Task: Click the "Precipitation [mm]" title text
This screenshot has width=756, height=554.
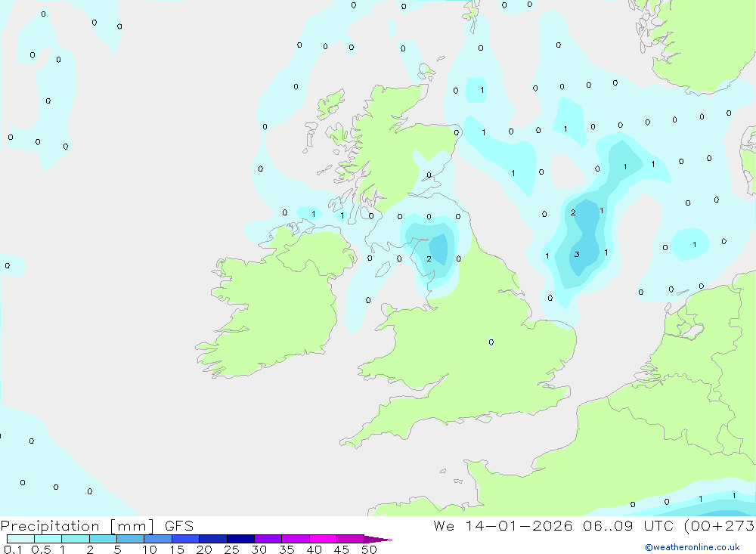Action: click(x=77, y=526)
